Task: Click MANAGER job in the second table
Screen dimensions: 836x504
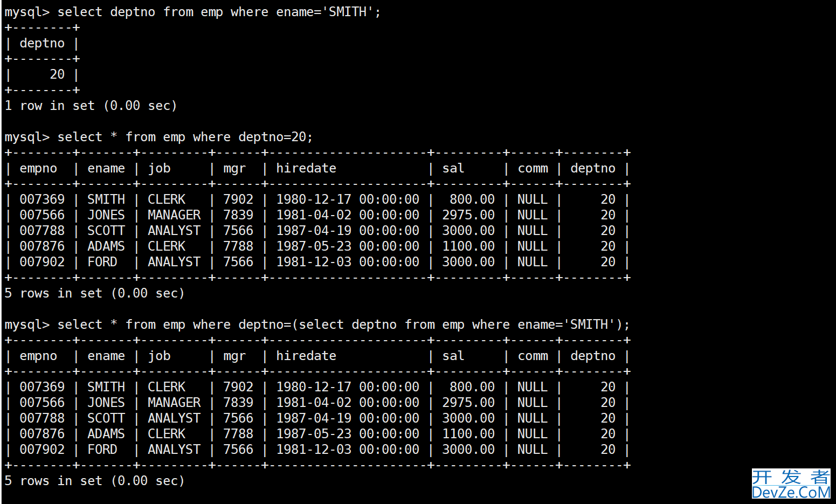Action: 174,215
